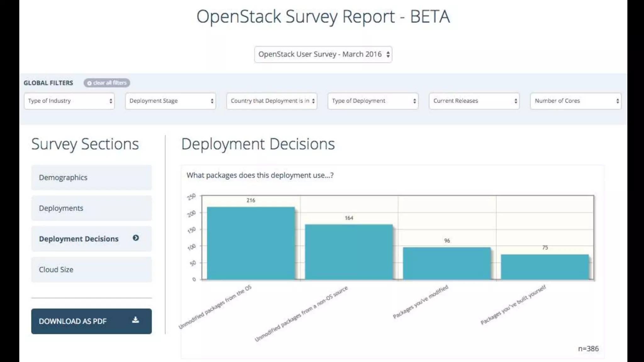This screenshot has width=644, height=362.
Task: Switch to the Deployments section
Action: tap(91, 208)
